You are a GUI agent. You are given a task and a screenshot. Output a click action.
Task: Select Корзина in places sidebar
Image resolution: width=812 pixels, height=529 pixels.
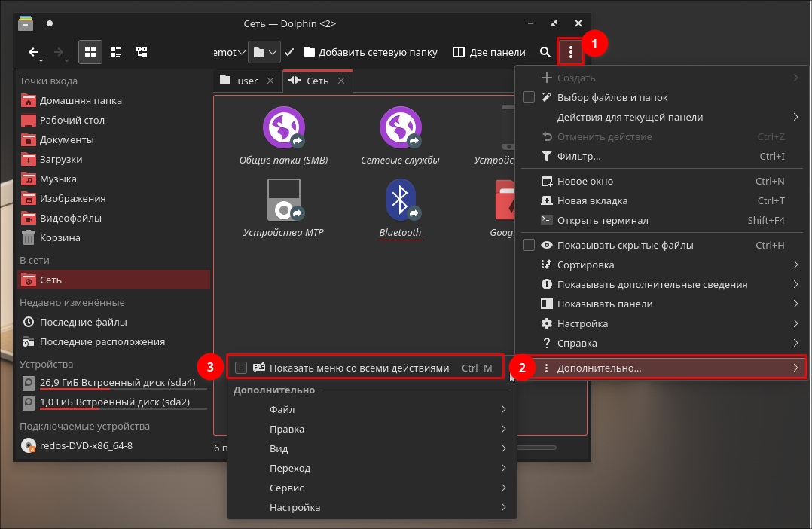coord(60,237)
